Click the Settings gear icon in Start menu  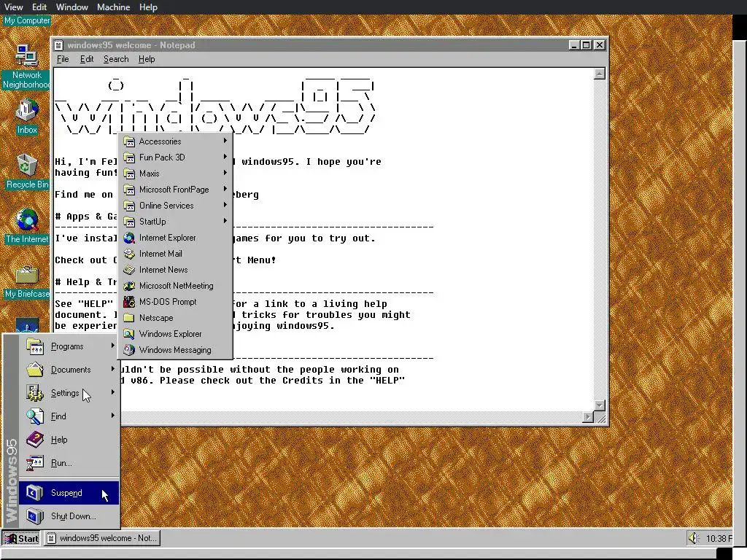[35, 393]
